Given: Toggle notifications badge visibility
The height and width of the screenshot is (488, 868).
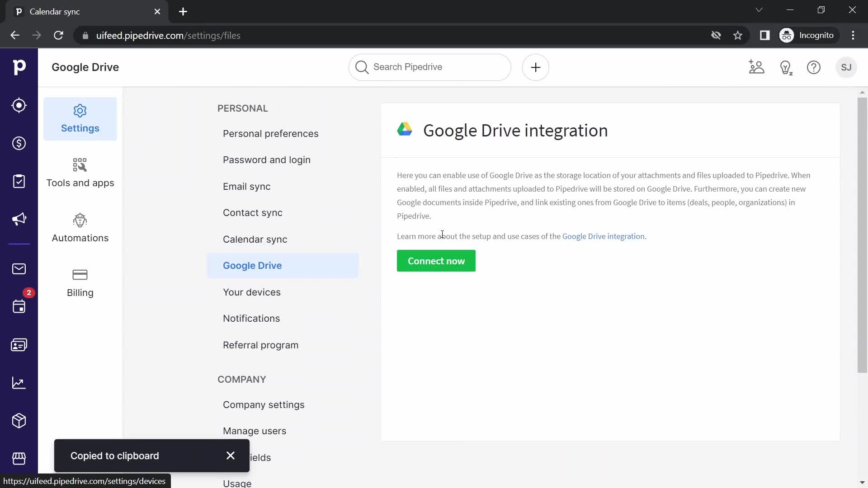Looking at the screenshot, I should 28,292.
